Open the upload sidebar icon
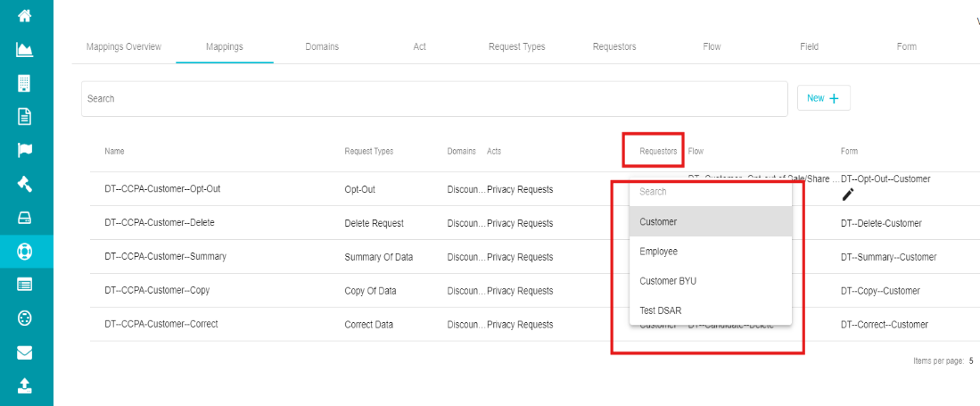This screenshot has width=980, height=406. [24, 385]
